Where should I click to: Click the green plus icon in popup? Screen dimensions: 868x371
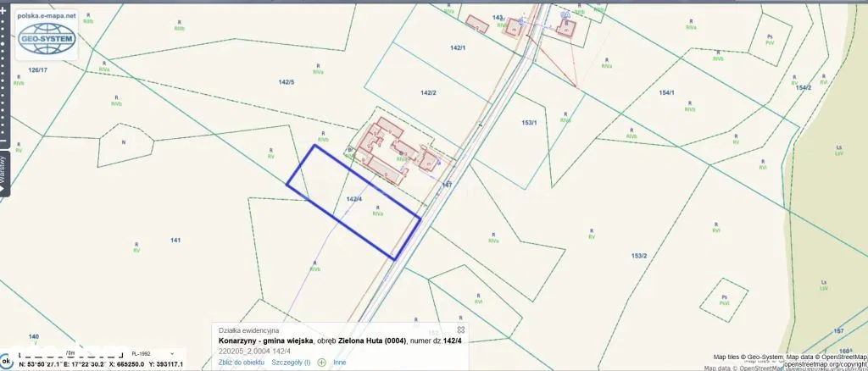(x=322, y=363)
